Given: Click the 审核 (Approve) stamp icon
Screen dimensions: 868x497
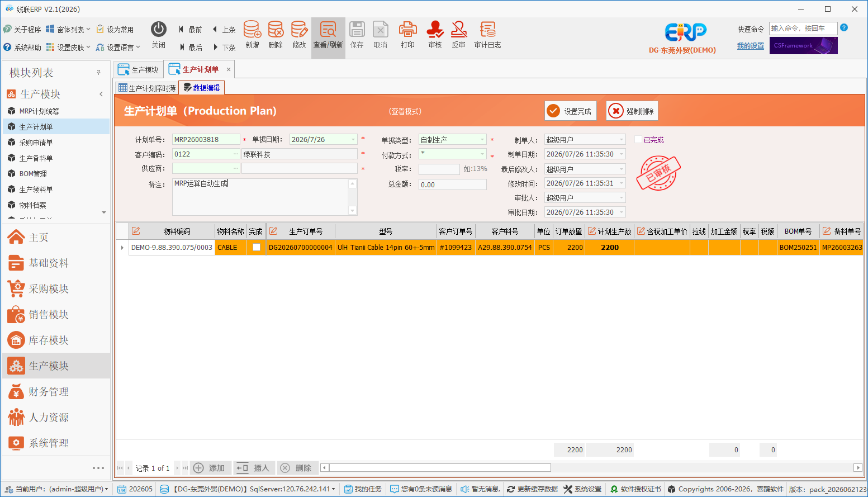Looking at the screenshot, I should [x=435, y=35].
